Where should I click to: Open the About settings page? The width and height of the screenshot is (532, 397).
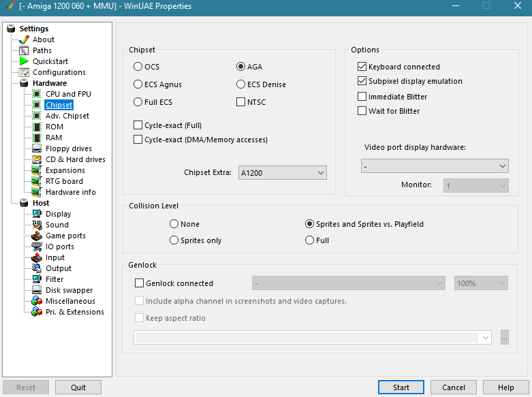point(44,39)
